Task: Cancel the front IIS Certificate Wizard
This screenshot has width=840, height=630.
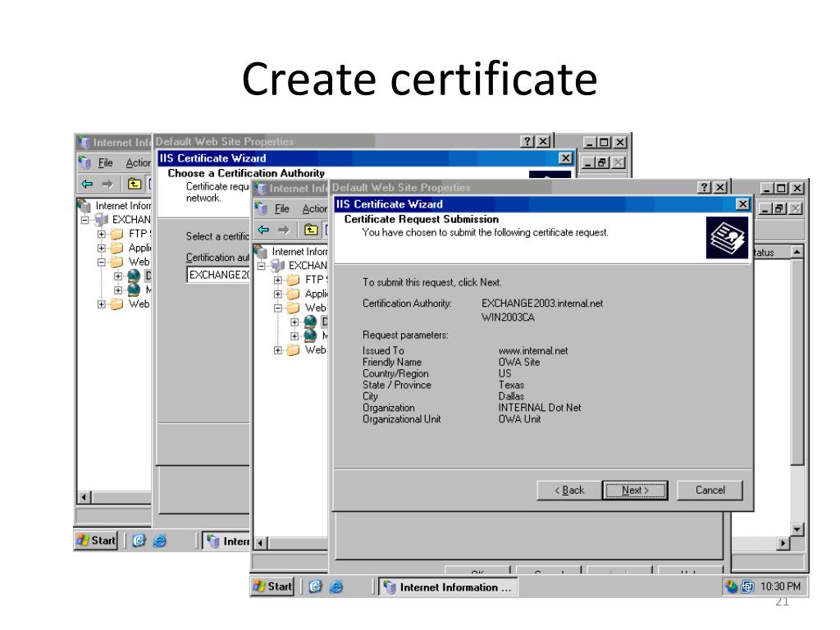Action: pyautogui.click(x=710, y=491)
